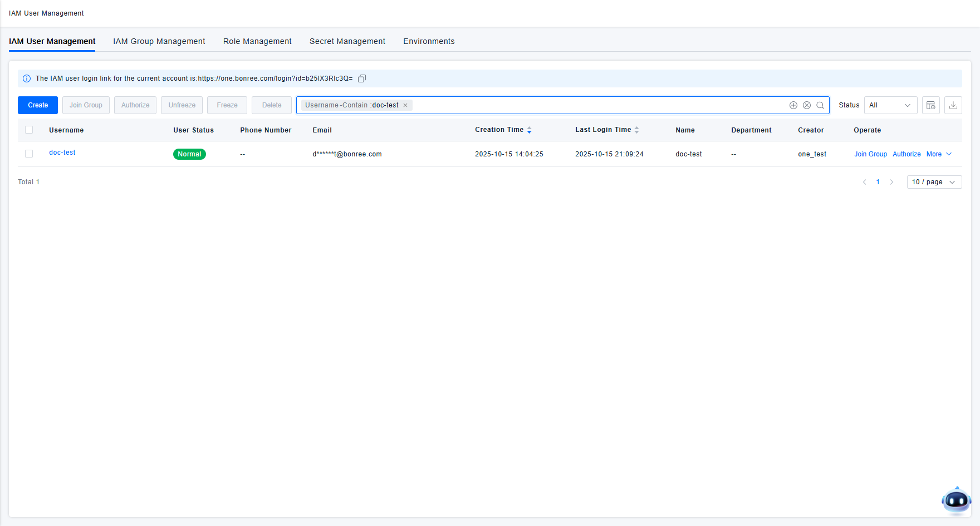Viewport: 980px width, 526px height.
Task: Switch to IAM Group Management tab
Action: [159, 41]
